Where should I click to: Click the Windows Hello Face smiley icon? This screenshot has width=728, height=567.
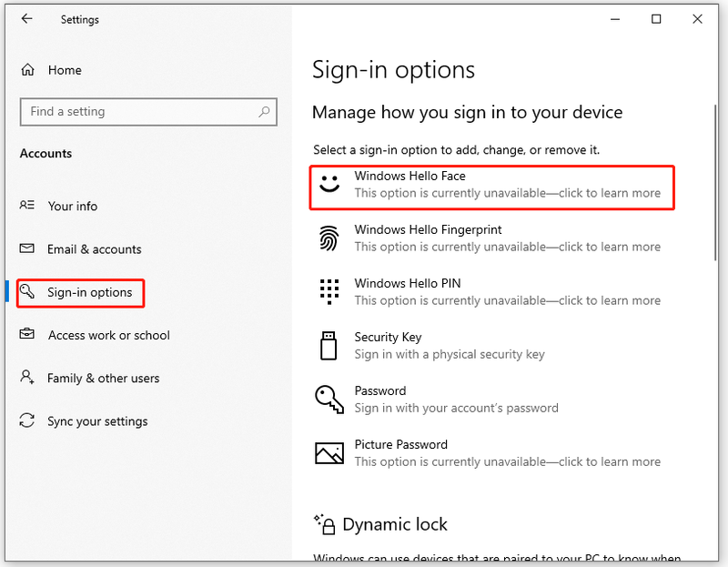[329, 184]
